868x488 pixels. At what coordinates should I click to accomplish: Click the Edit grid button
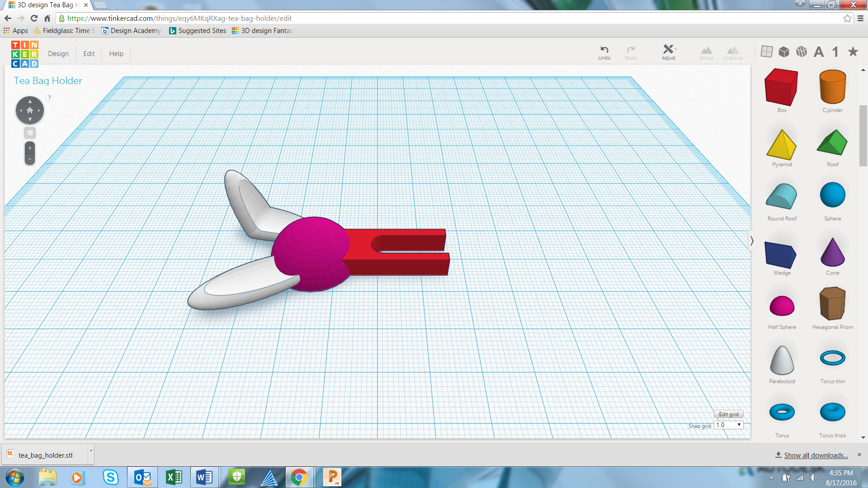[728, 414]
